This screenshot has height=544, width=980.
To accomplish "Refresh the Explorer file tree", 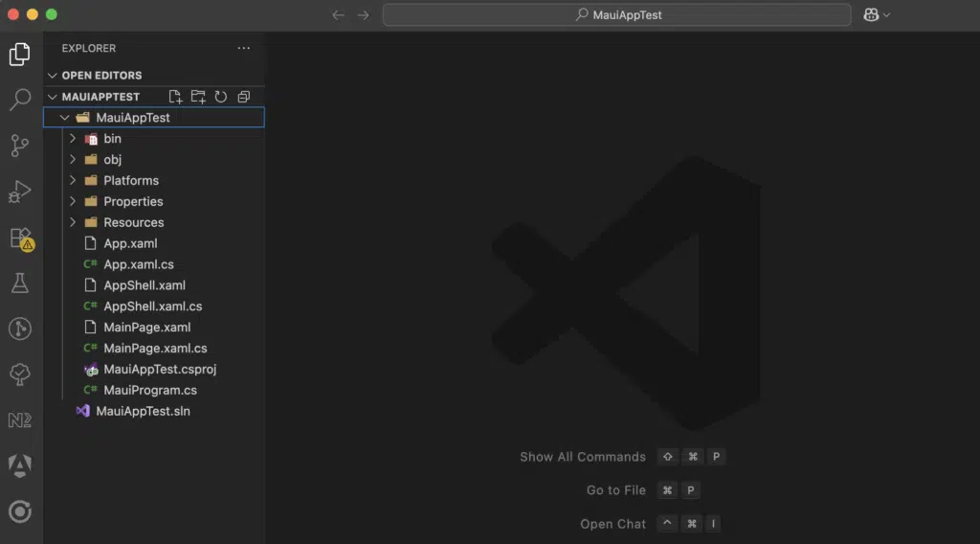I will coord(221,97).
